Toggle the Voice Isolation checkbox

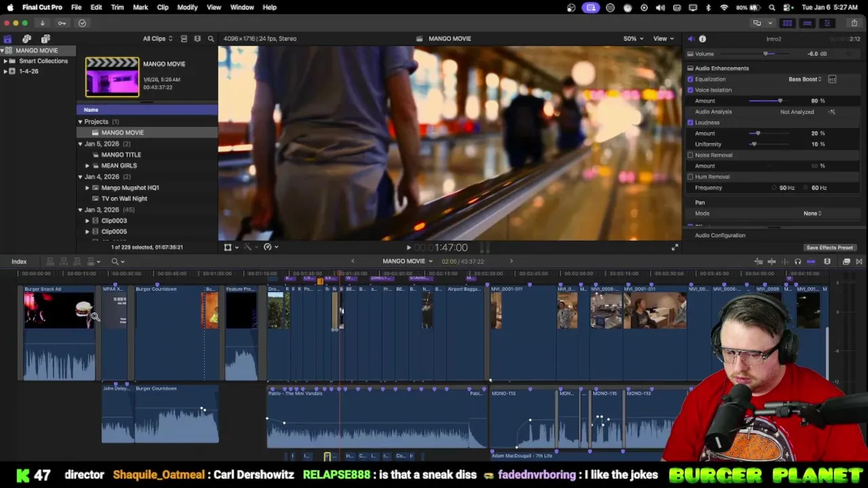(x=690, y=90)
